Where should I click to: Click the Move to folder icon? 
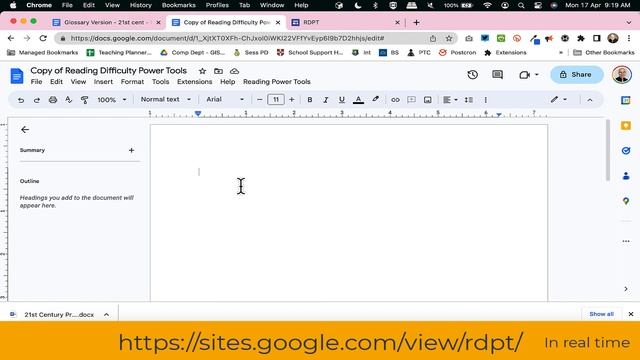[x=218, y=71]
